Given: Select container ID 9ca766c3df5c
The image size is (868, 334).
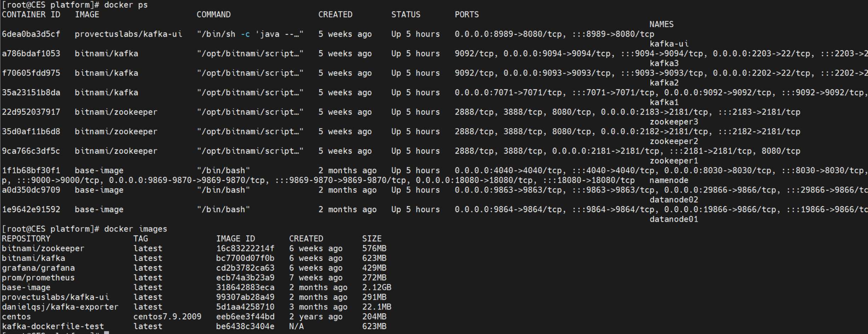Looking at the screenshot, I should tap(31, 151).
